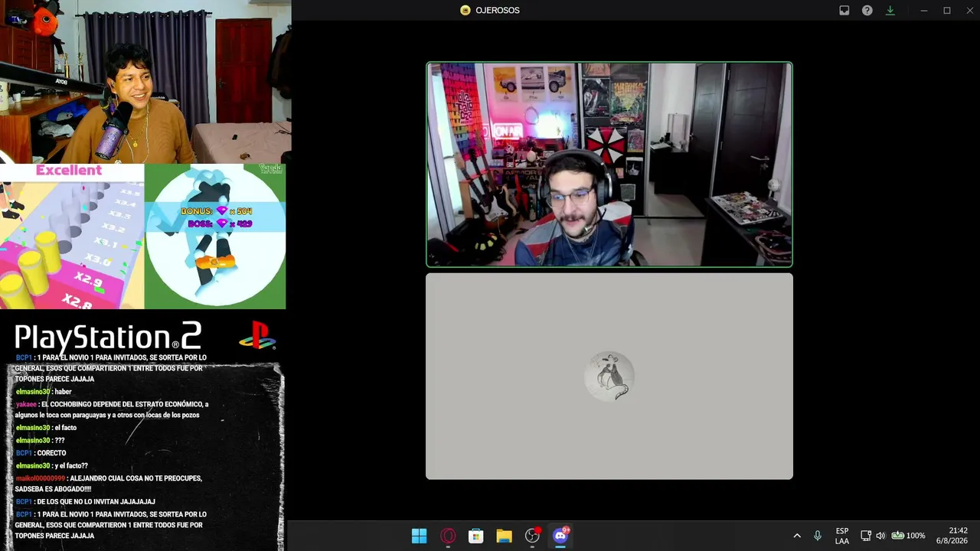Focus the gray avatar participant tile
Screen dimensions: 980x551
coord(609,377)
